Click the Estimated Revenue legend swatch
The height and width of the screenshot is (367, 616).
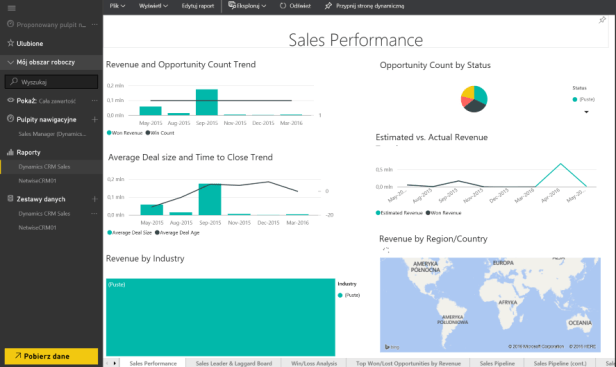(x=378, y=213)
